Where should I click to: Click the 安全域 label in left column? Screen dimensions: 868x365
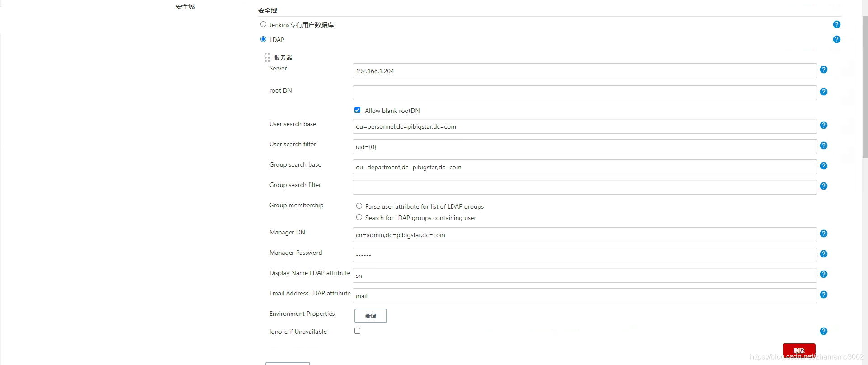[185, 6]
